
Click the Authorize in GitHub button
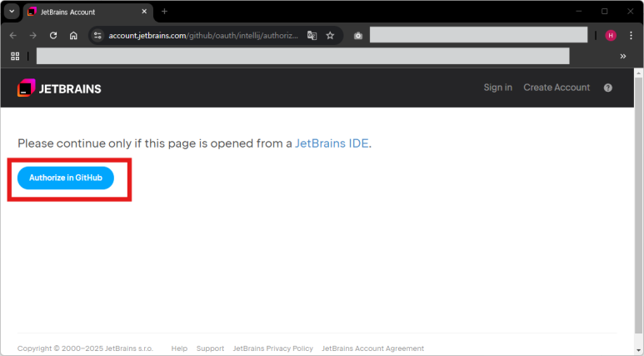click(x=66, y=178)
